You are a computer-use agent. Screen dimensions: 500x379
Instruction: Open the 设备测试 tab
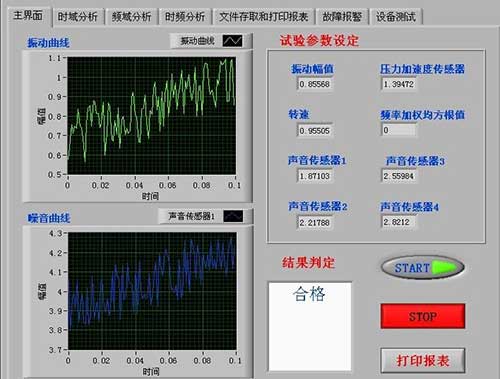pyautogui.click(x=396, y=17)
